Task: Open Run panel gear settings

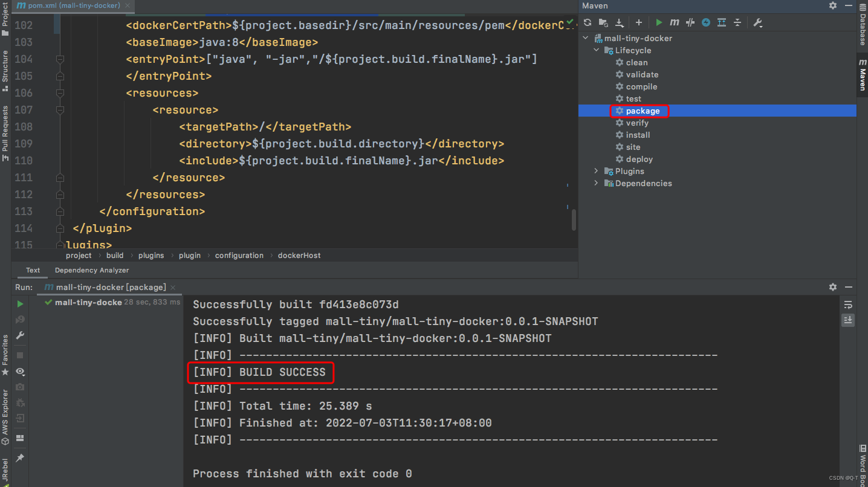Action: (x=833, y=287)
